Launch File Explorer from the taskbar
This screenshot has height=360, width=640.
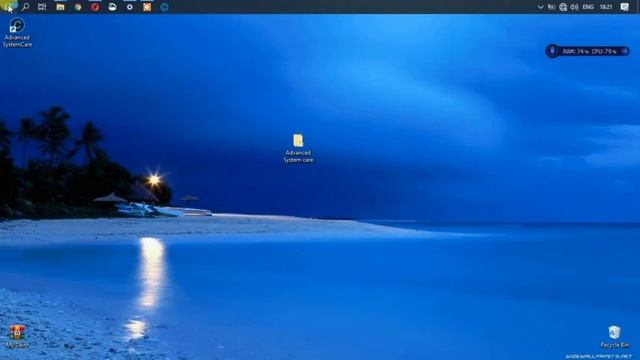click(60, 7)
